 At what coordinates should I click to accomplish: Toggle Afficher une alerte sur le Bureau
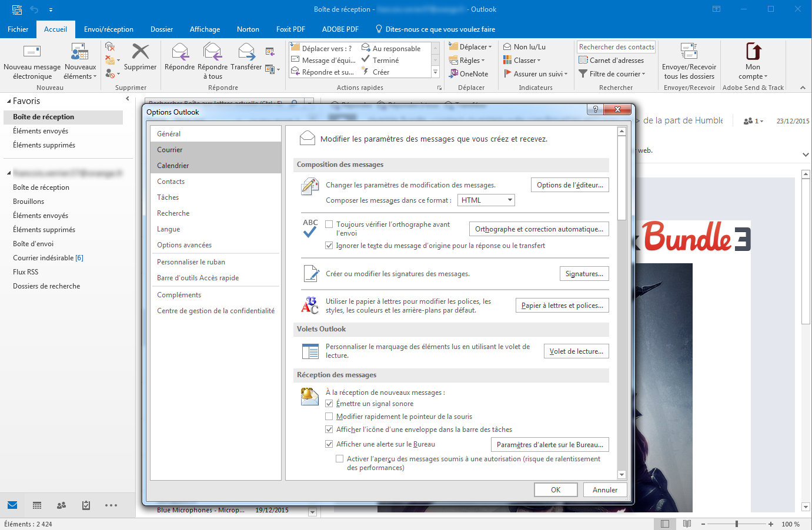click(x=329, y=444)
